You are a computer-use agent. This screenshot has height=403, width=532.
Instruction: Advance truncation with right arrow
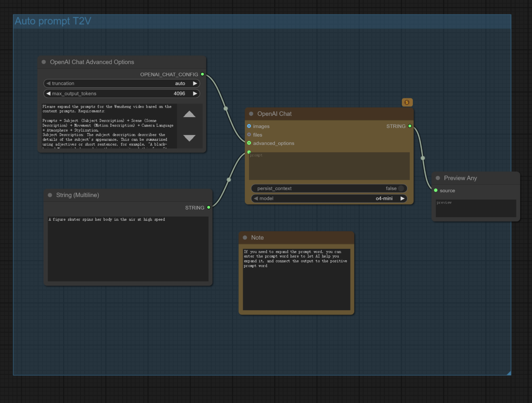[195, 83]
